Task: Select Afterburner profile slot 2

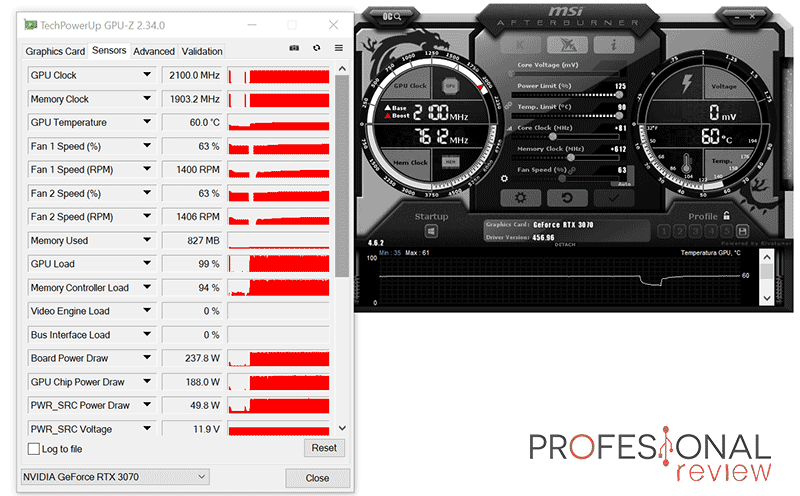Action: pos(680,232)
